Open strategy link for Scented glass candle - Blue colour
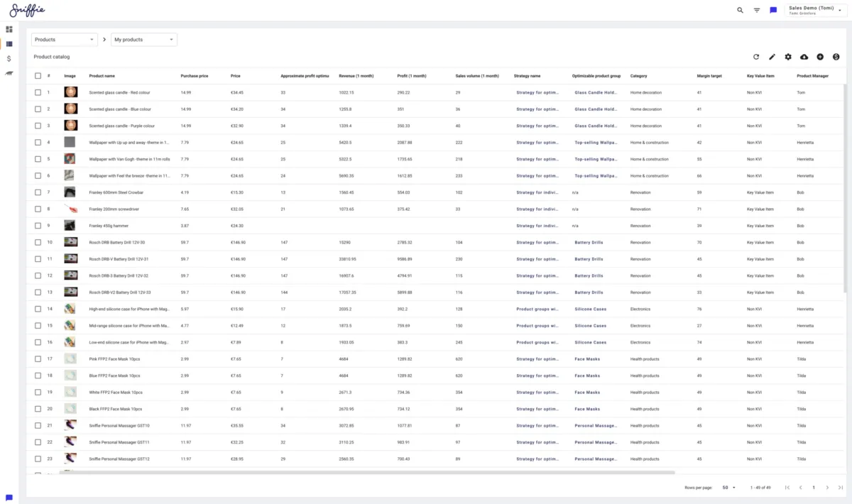This screenshot has width=852, height=504. [x=537, y=109]
